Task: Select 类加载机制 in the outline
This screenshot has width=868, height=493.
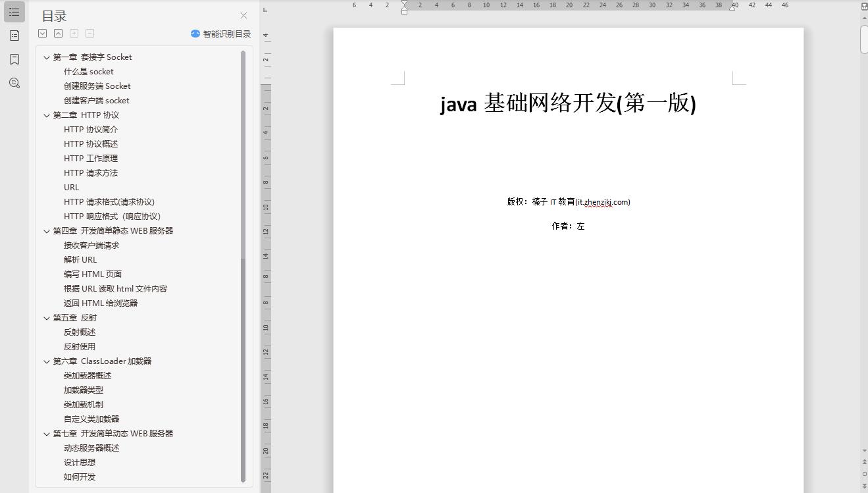Action: click(84, 405)
